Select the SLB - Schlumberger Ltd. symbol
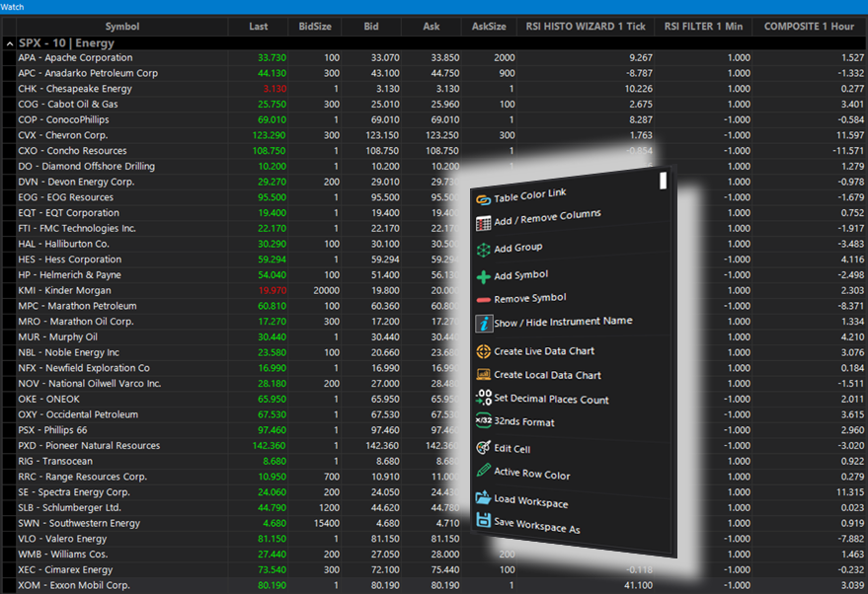The image size is (868, 594). [69, 507]
